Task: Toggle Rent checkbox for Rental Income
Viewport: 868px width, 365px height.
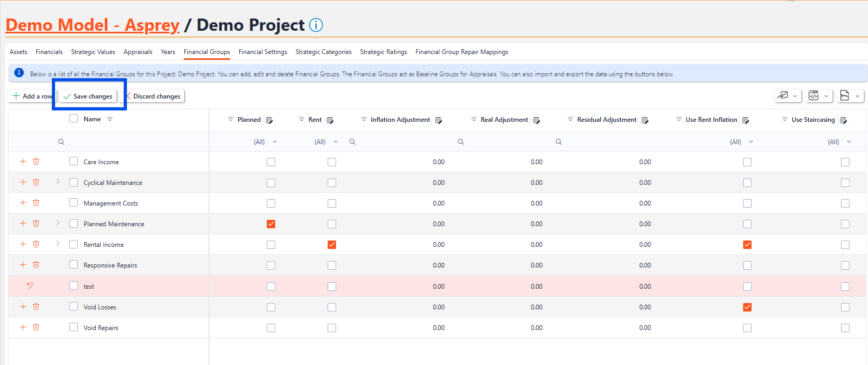Action: (332, 245)
